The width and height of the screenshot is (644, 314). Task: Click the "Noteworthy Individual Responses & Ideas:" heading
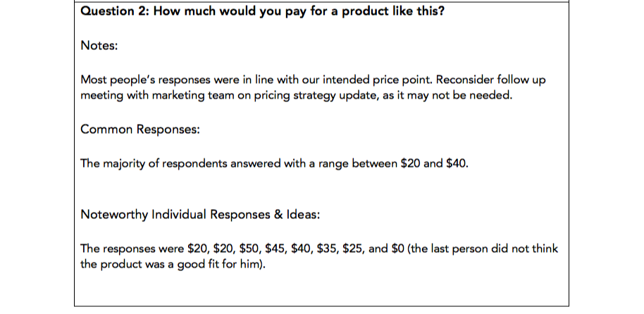[200, 214]
